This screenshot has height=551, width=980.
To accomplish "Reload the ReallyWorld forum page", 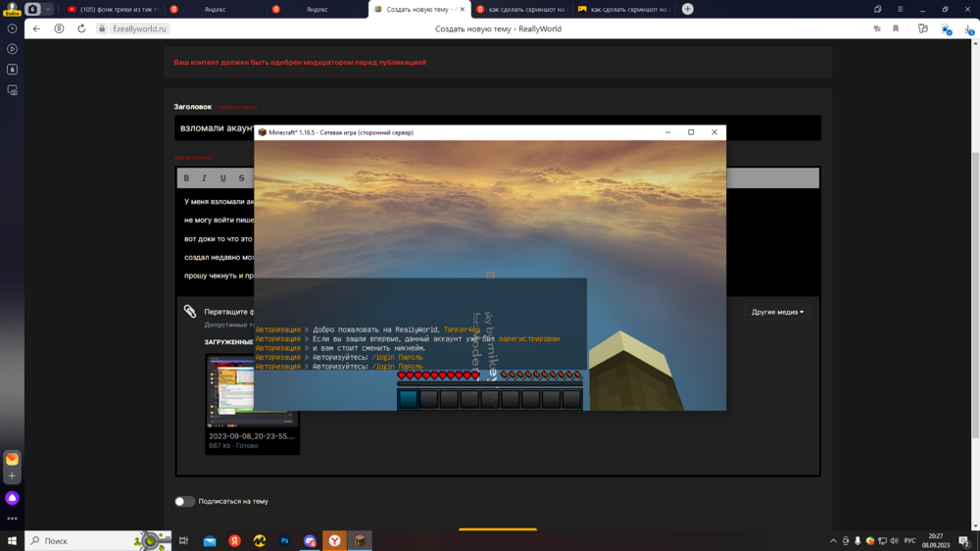I will [81, 28].
